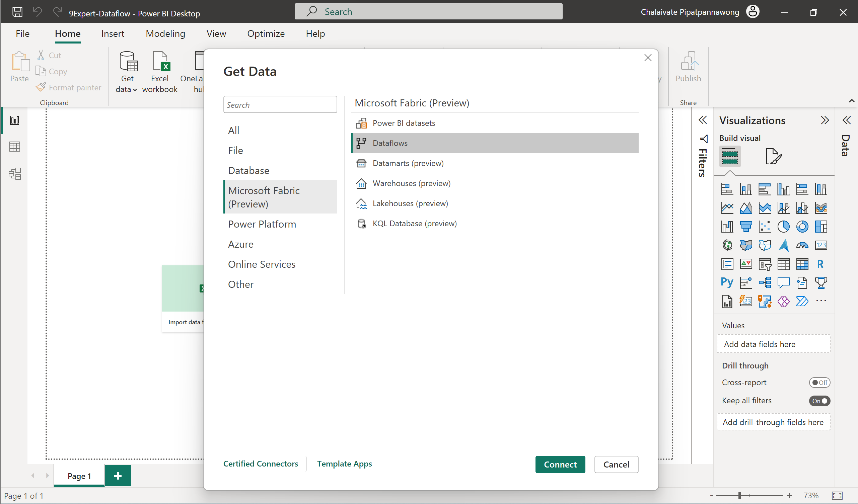Viewport: 858px width, 504px height.
Task: Expand the Data panel sidebar
Action: pos(846,119)
